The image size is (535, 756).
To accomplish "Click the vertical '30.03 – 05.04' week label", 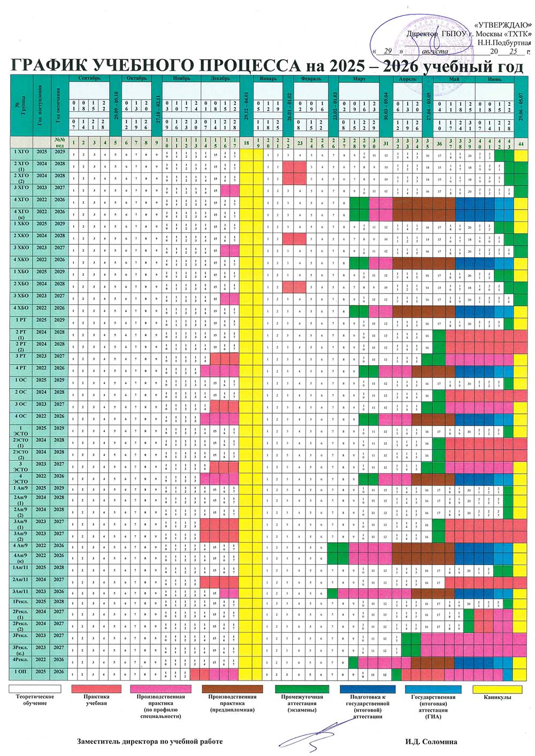I will coord(386,106).
